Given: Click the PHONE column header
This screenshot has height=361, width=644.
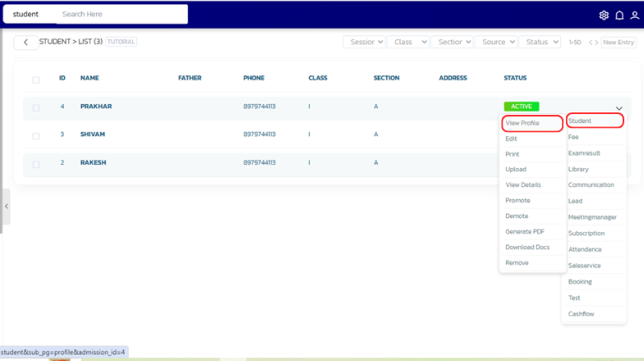Looking at the screenshot, I should [x=254, y=78].
